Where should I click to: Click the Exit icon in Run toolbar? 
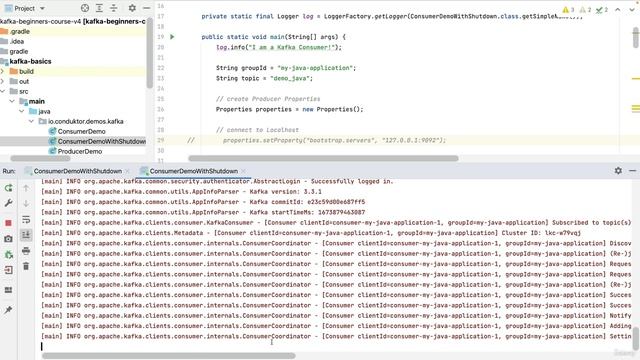point(9,270)
